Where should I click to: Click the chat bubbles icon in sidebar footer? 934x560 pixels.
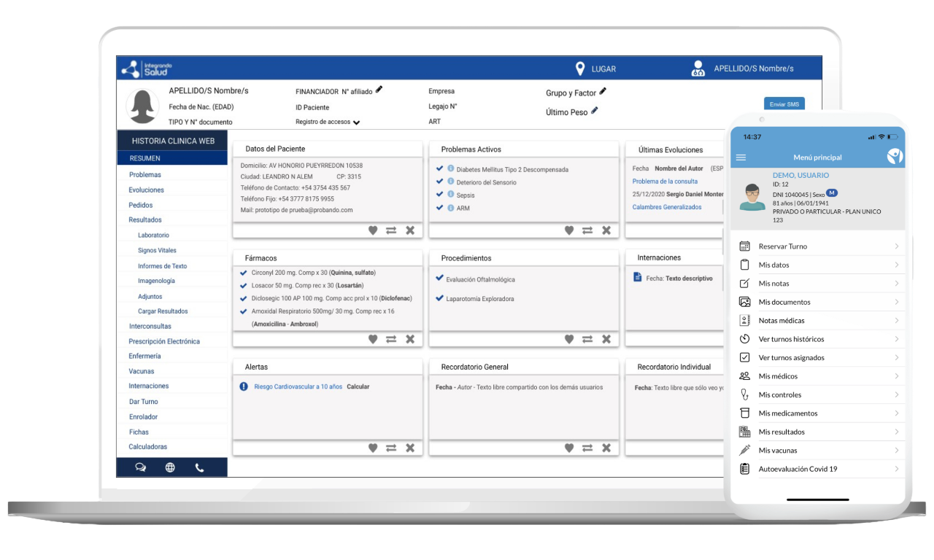[140, 468]
